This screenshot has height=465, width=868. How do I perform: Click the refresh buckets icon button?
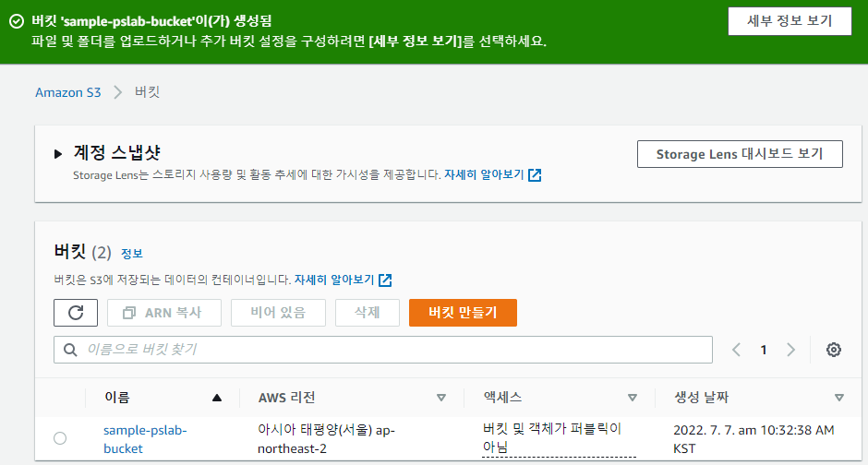coord(76,313)
